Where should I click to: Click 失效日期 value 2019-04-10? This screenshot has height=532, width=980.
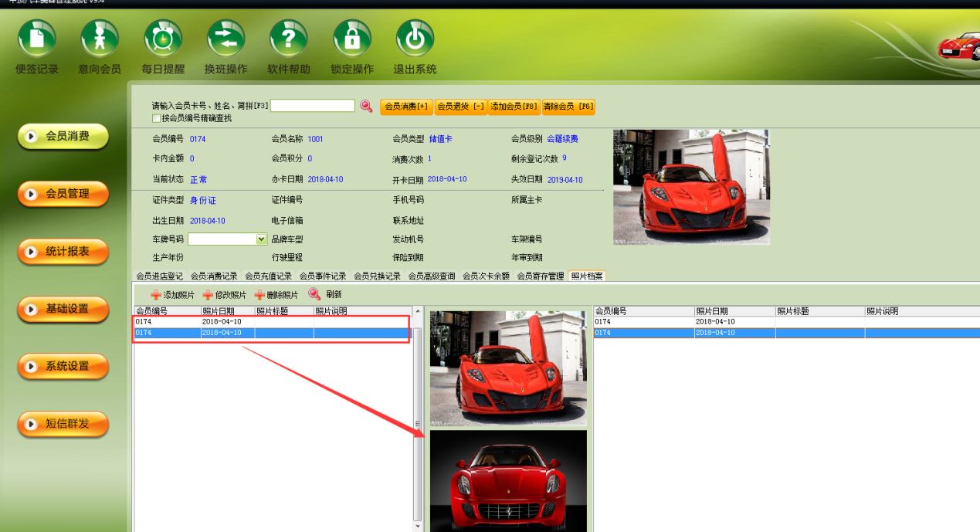(565, 180)
